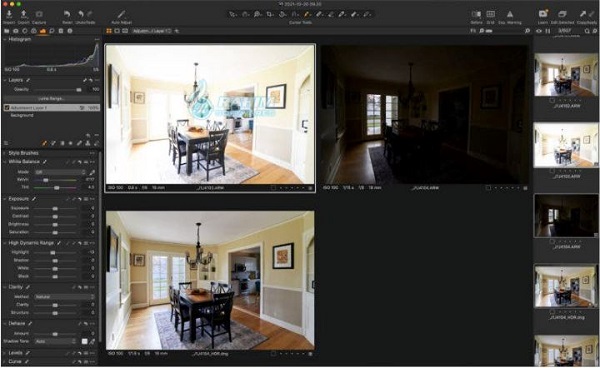Show Grid overlay icon
This screenshot has height=368, width=600.
(490, 15)
